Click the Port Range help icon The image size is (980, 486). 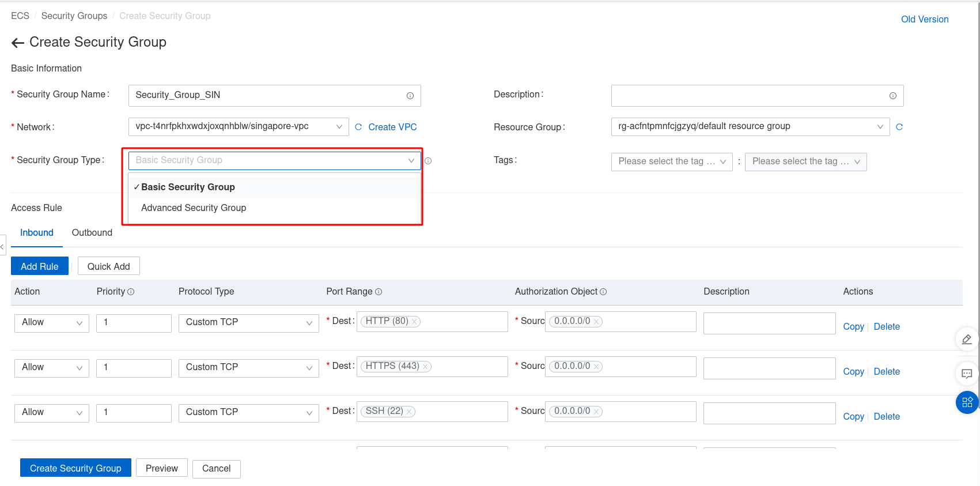pyautogui.click(x=379, y=292)
